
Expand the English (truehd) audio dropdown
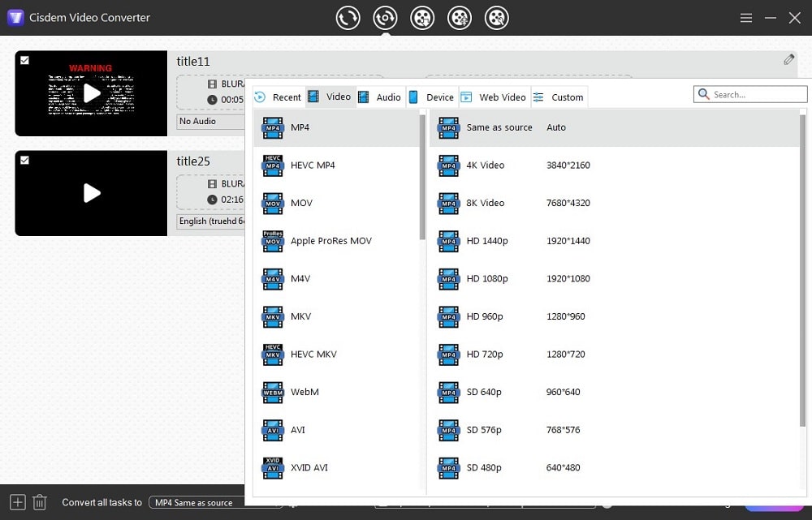pos(210,221)
